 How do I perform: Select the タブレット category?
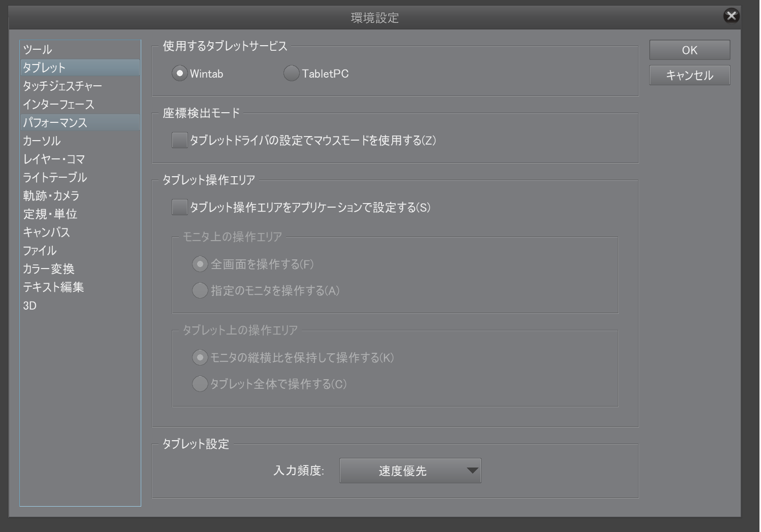[80, 68]
